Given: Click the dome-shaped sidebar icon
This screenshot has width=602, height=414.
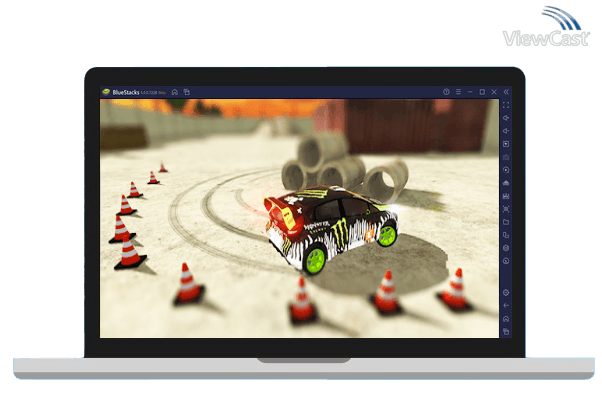Looking at the screenshot, I should click(x=506, y=183).
